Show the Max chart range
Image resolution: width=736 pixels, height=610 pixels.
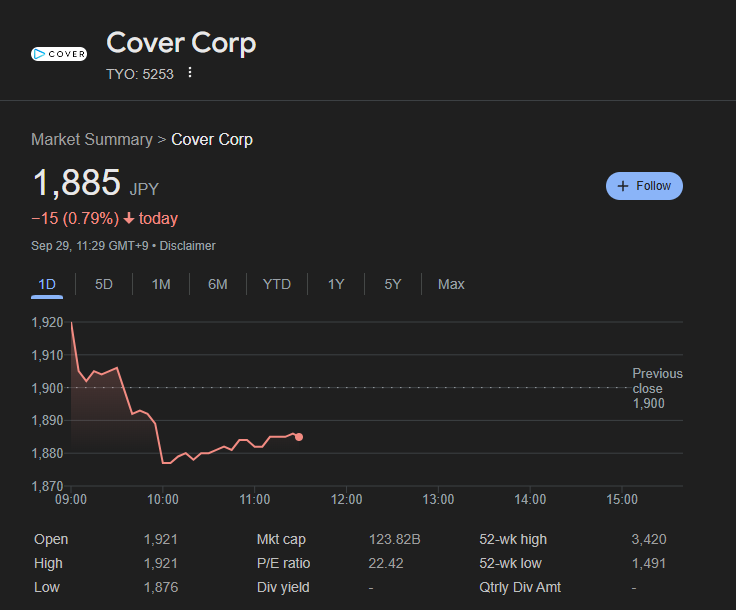coord(451,284)
